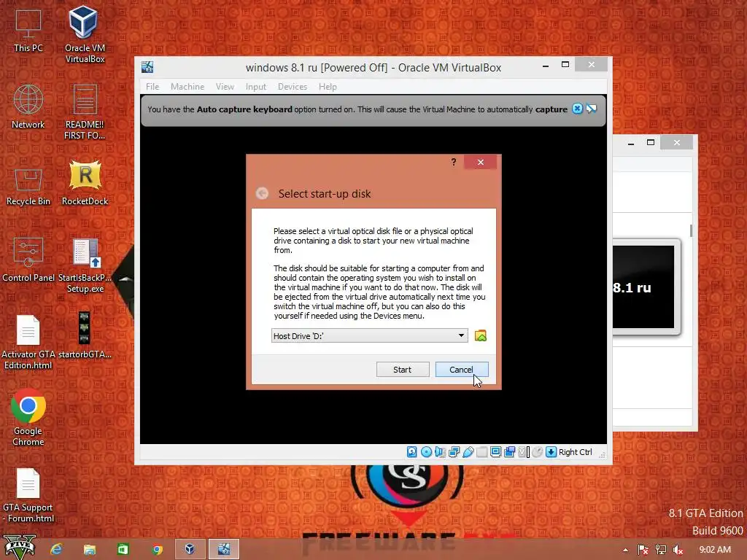Switch to VirtualBox Manager taskbar button
This screenshot has width=747, height=560.
click(x=190, y=549)
